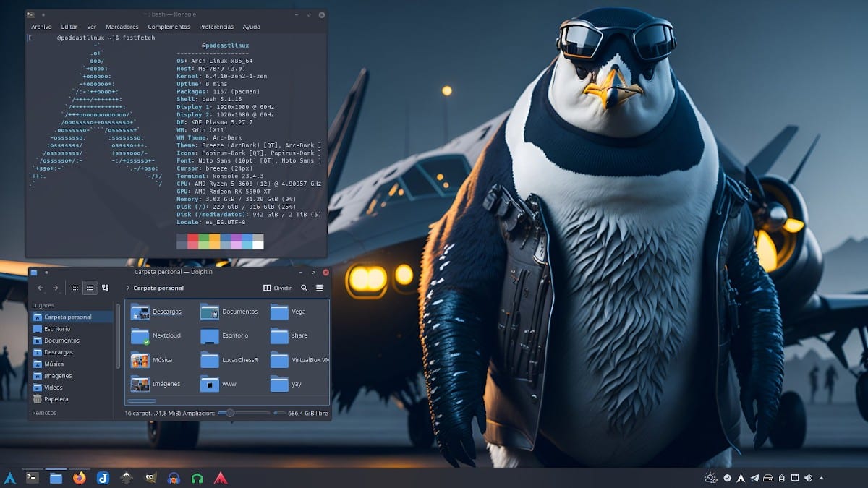Select the Música folder in the file view

click(x=151, y=359)
